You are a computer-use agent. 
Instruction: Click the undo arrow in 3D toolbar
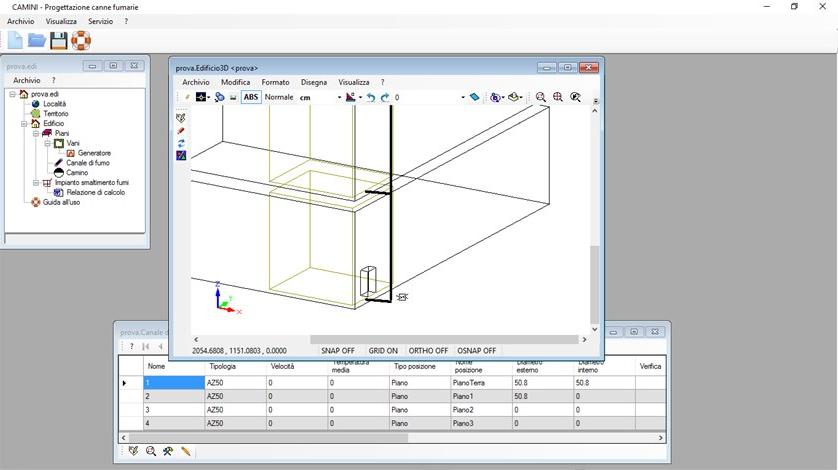tap(371, 98)
